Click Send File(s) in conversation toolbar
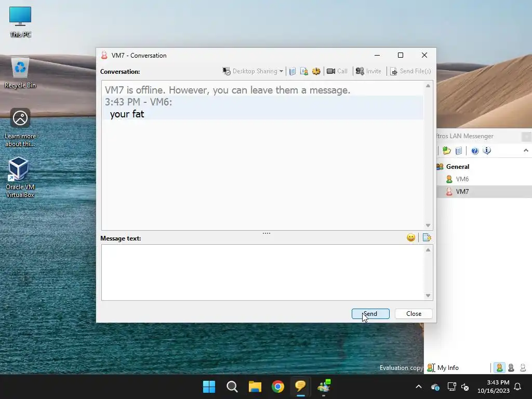The image size is (532, 399). 410,71
